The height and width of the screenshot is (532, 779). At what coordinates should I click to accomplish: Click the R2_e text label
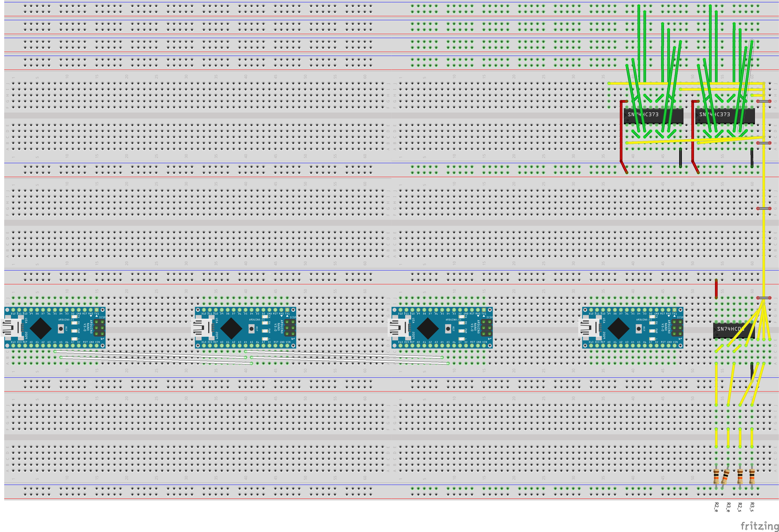pyautogui.click(x=716, y=507)
